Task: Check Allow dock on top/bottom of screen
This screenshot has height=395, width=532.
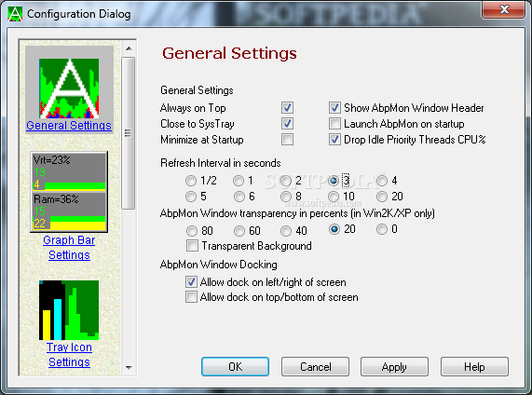Action: click(x=191, y=297)
